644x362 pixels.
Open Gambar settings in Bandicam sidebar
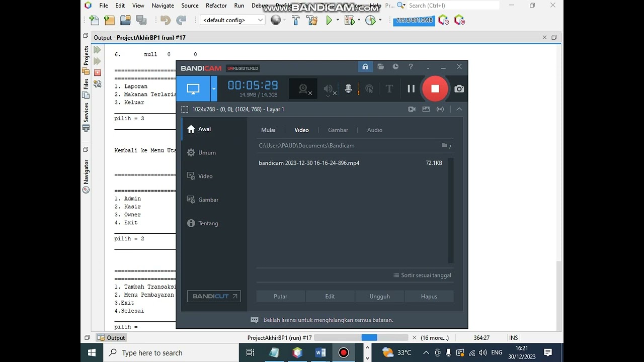click(x=214, y=200)
